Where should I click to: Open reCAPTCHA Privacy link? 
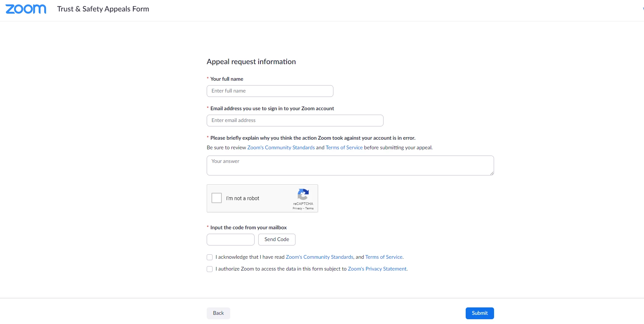point(297,208)
